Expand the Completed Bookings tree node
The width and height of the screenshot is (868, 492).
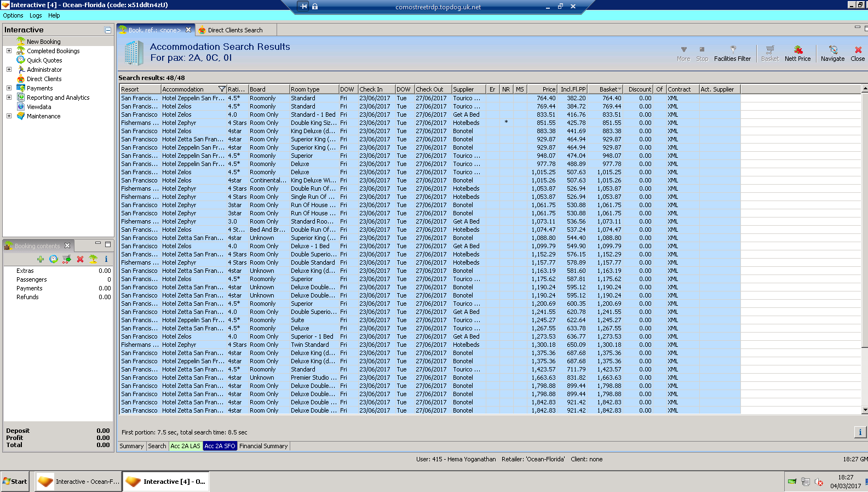9,51
